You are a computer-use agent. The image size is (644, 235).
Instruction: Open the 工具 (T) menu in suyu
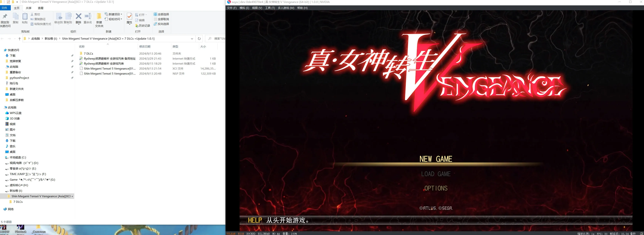point(270,8)
